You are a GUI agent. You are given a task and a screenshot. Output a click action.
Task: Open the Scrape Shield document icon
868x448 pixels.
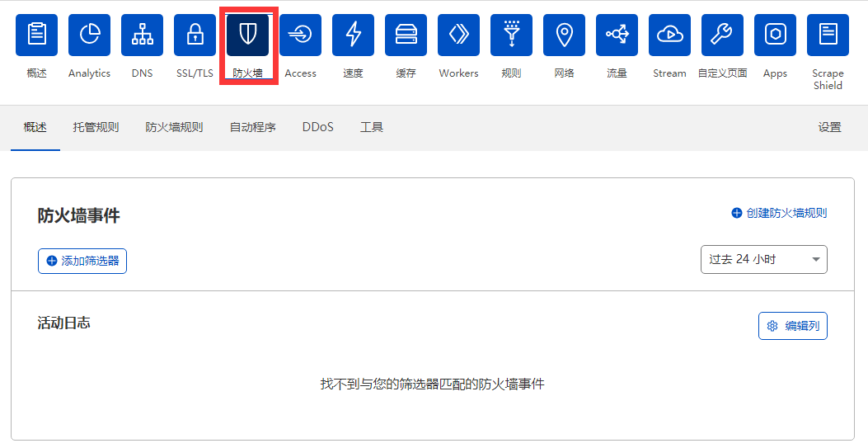(828, 35)
